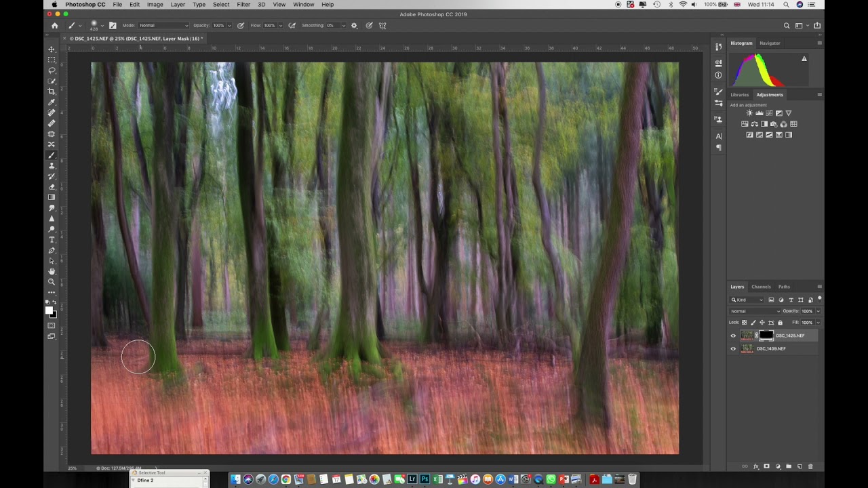
Task: Toggle pressure for opacity button
Action: pos(241,26)
